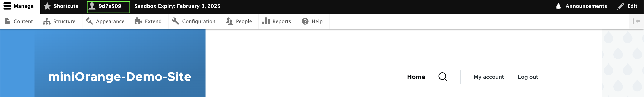Image resolution: width=644 pixels, height=97 pixels.
Task: Click the Manage hamburger icon
Action: [x=7, y=6]
